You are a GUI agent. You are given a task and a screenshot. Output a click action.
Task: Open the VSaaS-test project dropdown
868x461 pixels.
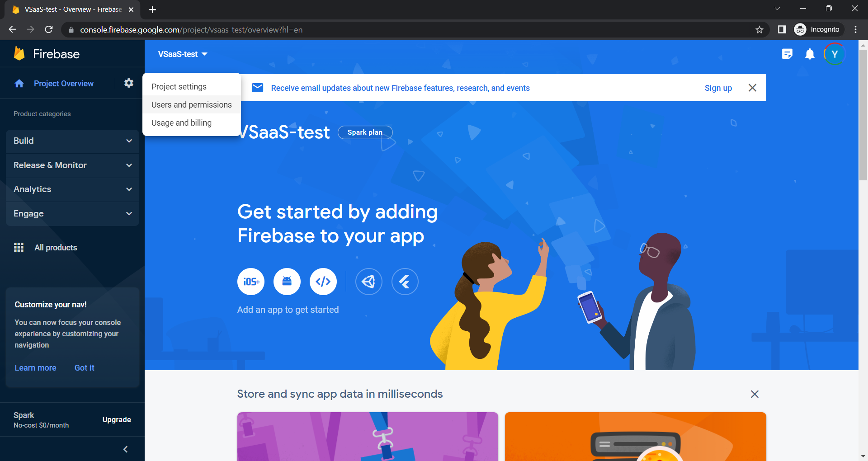(x=183, y=54)
